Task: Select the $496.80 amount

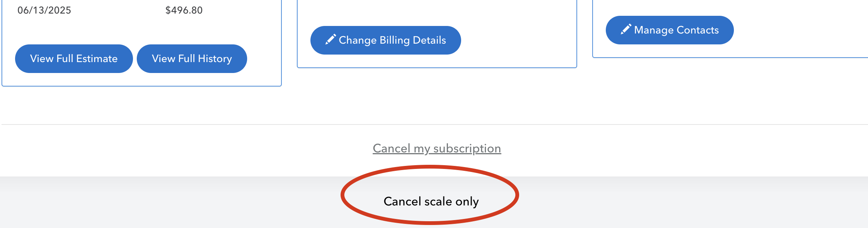Action: pos(183,10)
